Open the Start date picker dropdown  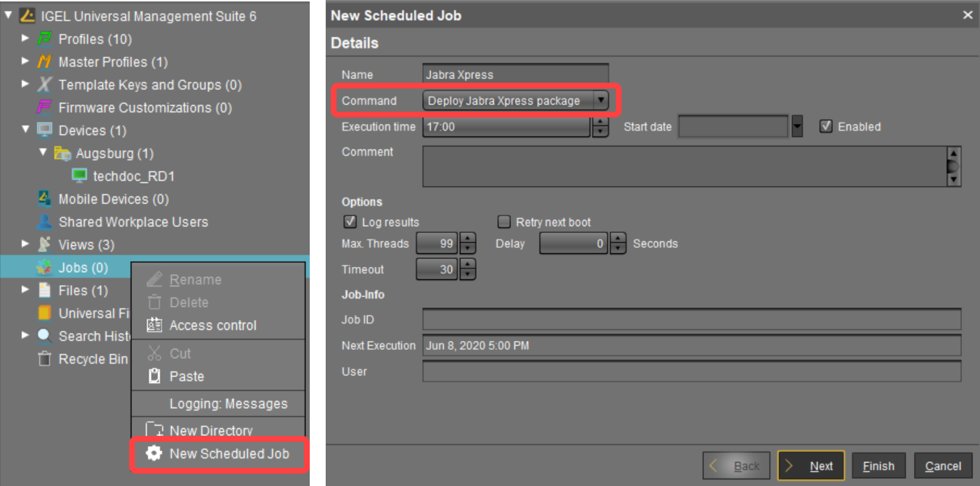tap(797, 126)
